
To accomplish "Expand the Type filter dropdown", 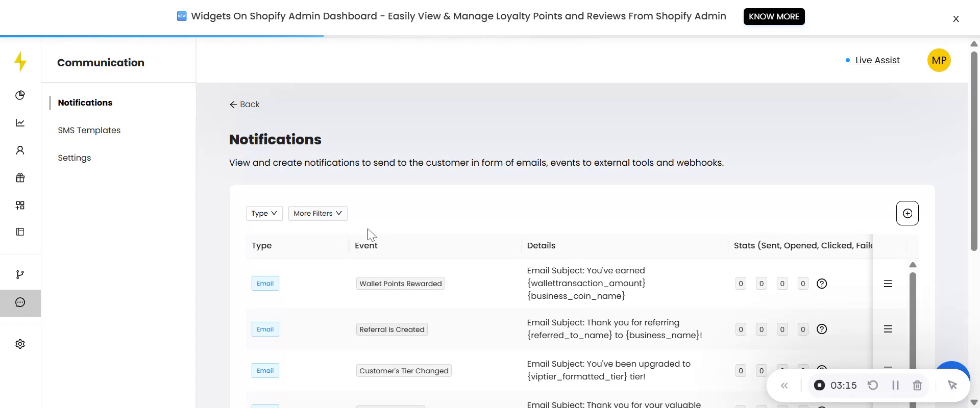I will [264, 214].
